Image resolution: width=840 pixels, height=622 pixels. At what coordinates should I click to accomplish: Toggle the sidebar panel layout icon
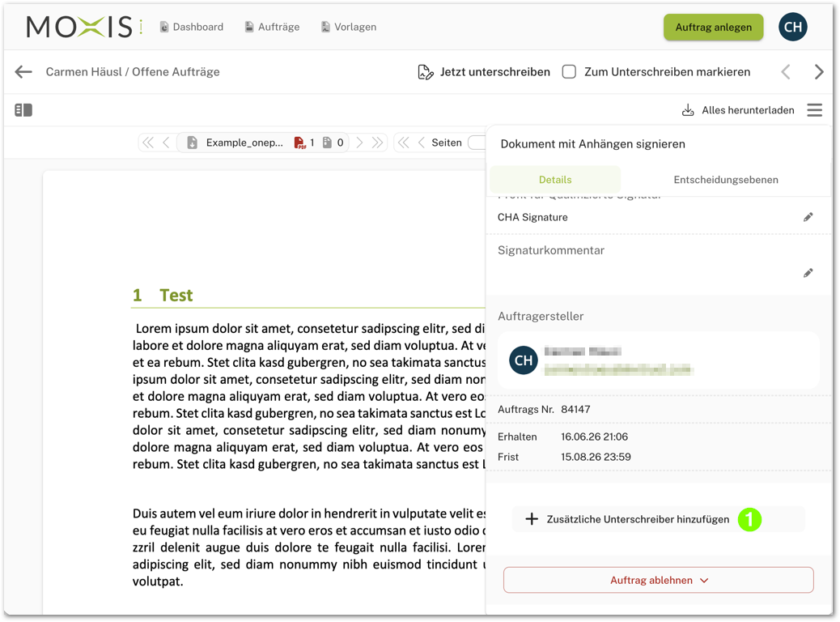point(23,110)
